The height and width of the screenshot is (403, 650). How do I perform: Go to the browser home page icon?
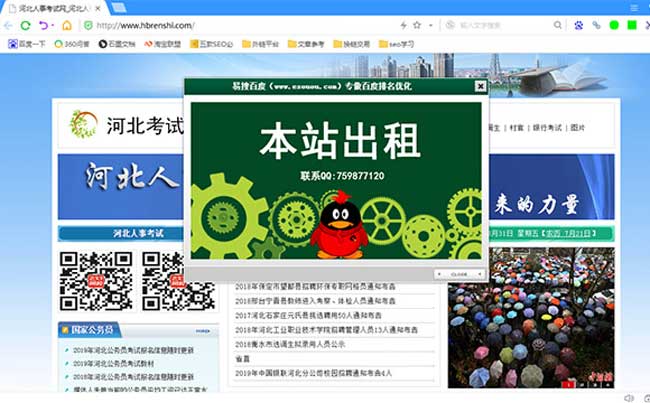pyautogui.click(x=67, y=26)
